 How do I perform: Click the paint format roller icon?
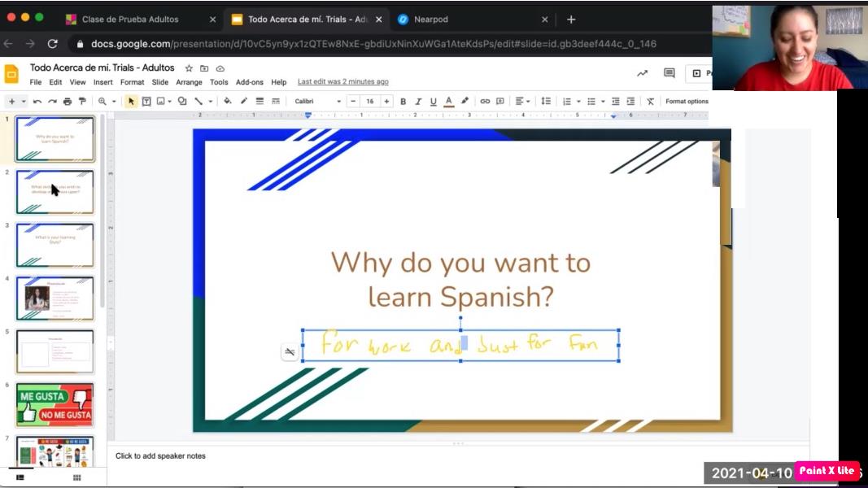pos(82,102)
